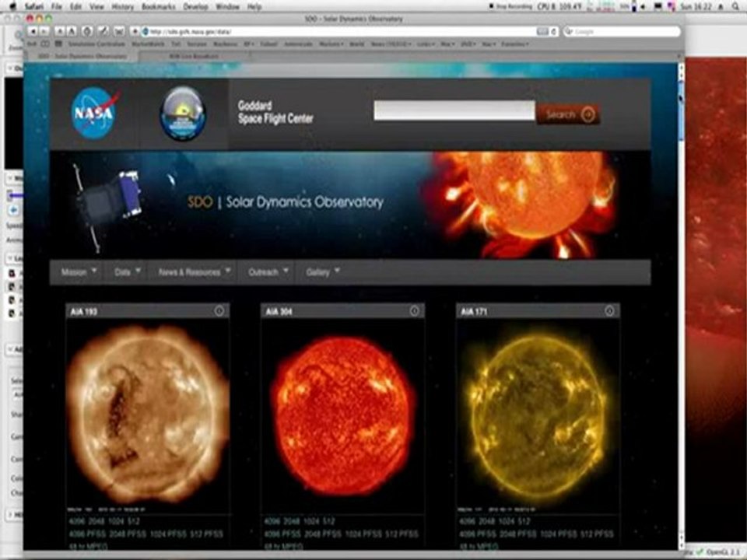Click the SDO Solar Dynamics Observatory banner
Image resolution: width=747 pixels, height=560 pixels.
[x=350, y=205]
